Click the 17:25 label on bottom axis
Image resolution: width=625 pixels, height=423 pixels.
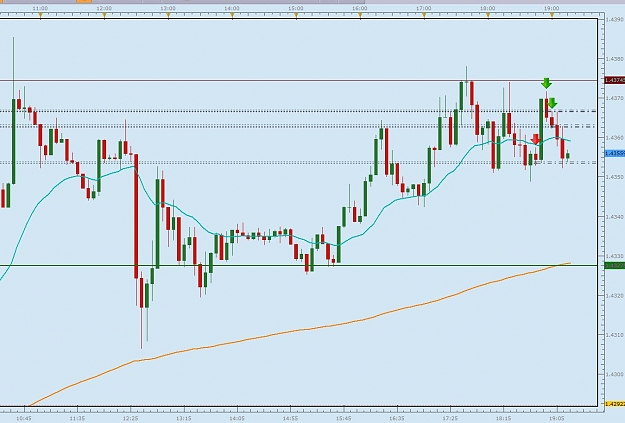450,418
